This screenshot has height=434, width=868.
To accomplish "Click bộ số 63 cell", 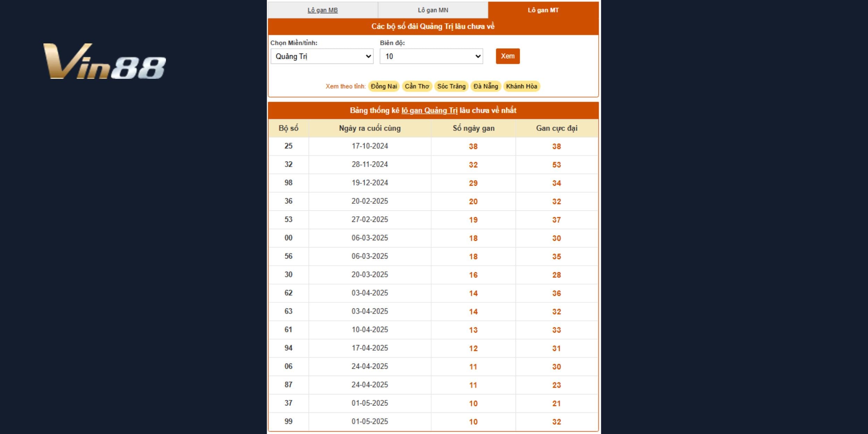I will click(289, 311).
